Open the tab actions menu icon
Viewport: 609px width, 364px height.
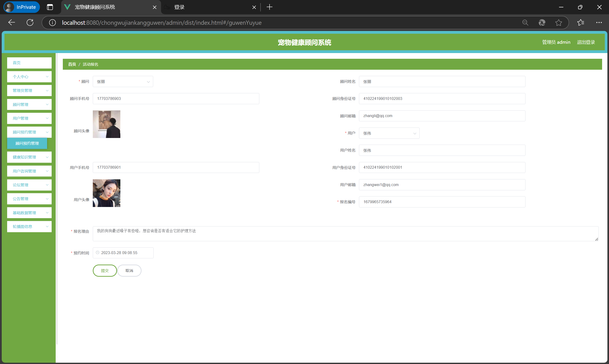point(50,7)
